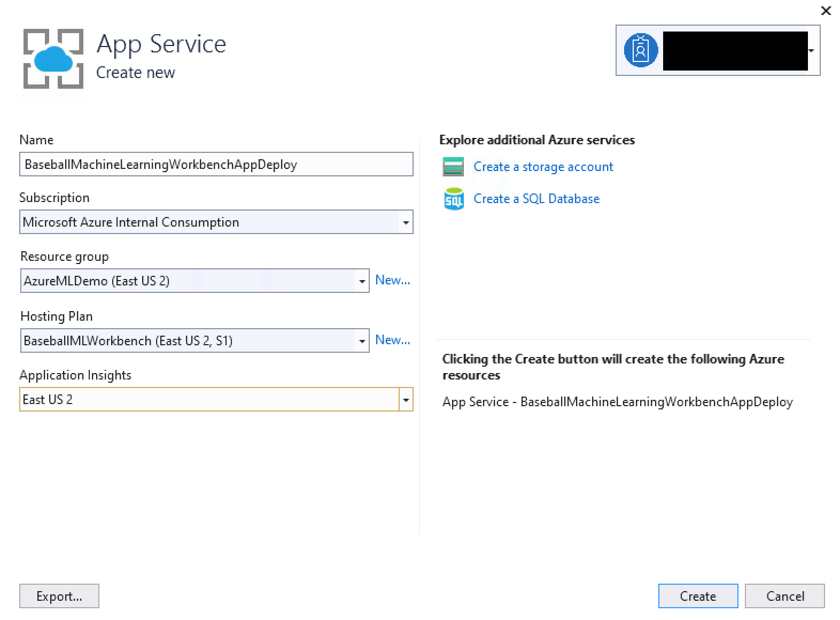Click the 'Clicking the Create button' notice text
The width and height of the screenshot is (840, 620).
click(x=613, y=367)
